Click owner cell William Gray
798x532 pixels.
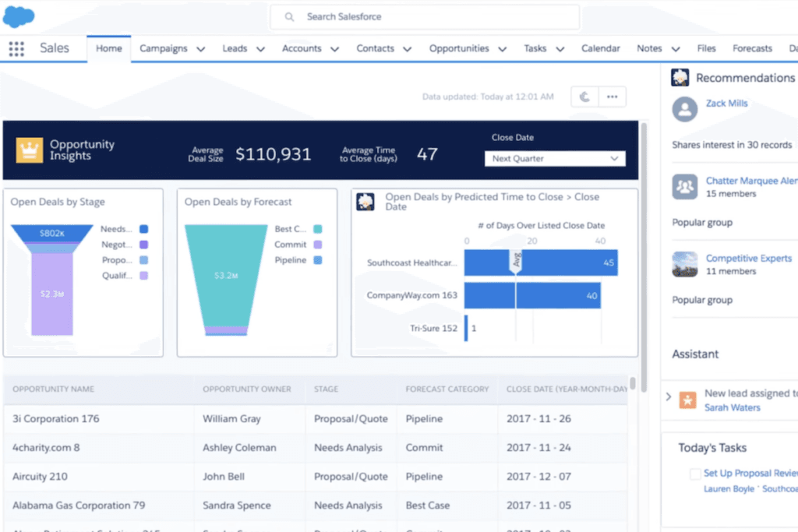(x=231, y=418)
